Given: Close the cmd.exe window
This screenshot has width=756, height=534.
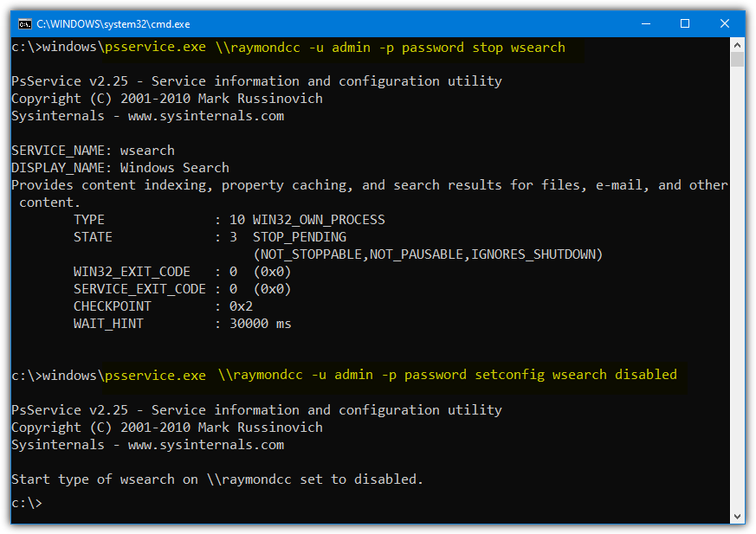Looking at the screenshot, I should (724, 23).
